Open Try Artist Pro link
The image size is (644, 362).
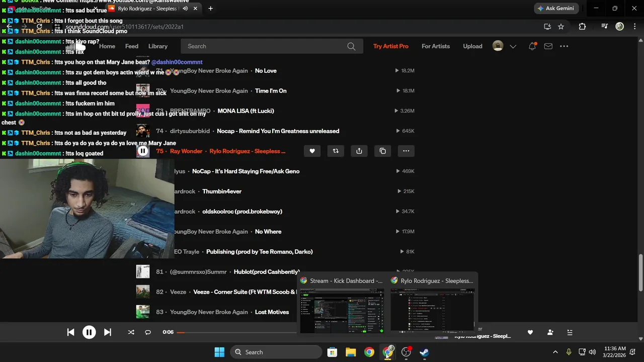click(391, 46)
